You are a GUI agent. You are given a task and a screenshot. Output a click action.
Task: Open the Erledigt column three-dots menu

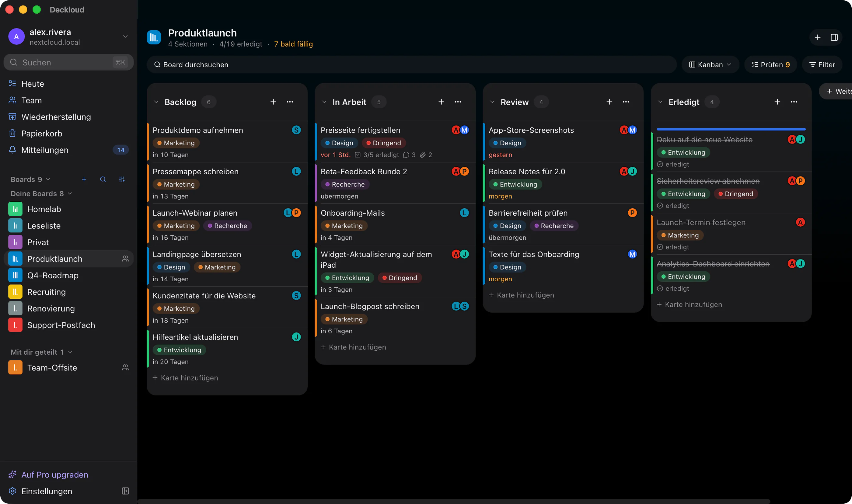click(794, 102)
